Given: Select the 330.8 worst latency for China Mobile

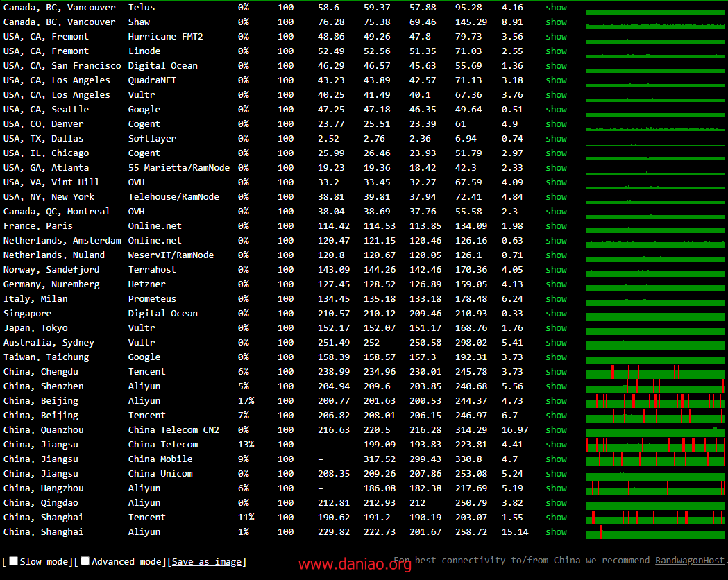Looking at the screenshot, I should pyautogui.click(x=468, y=459).
